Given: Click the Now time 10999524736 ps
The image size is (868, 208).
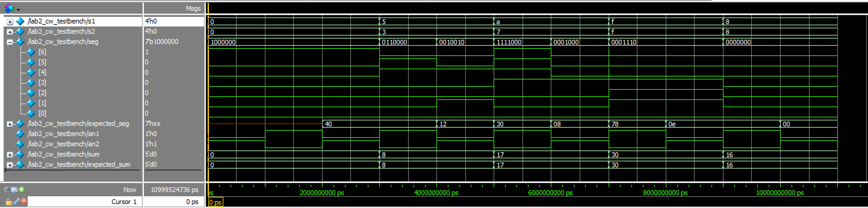Looking at the screenshot, I should 174,190.
